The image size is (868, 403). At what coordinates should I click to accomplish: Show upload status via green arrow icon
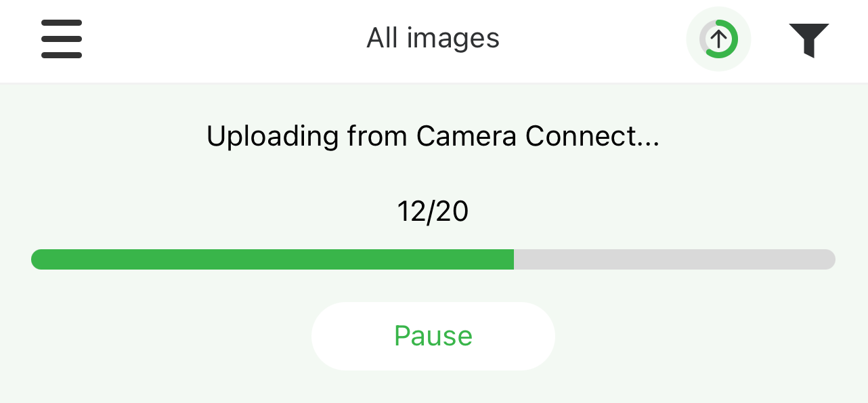tap(718, 39)
